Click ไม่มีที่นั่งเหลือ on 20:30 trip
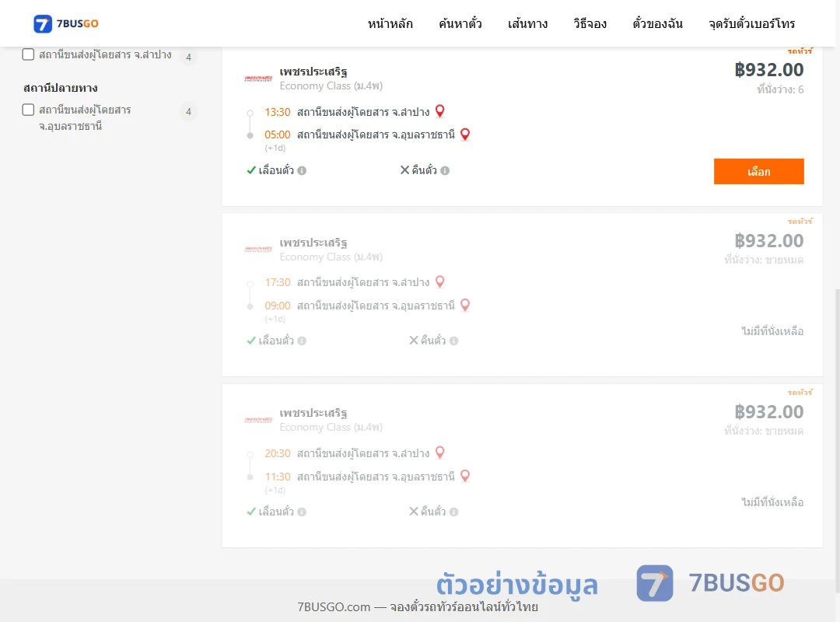Viewport: 840px width, 622px height. (772, 502)
